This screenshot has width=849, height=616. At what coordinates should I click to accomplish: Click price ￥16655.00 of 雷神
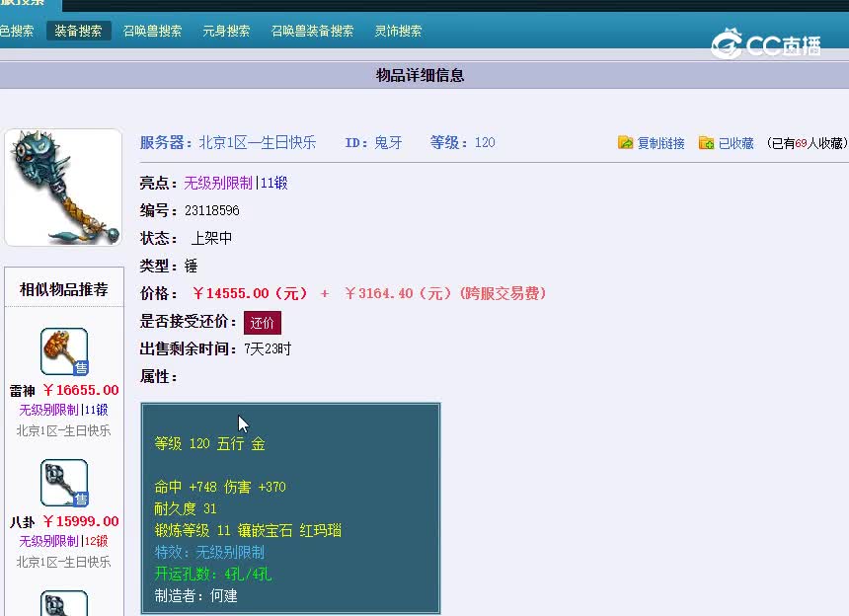81,390
